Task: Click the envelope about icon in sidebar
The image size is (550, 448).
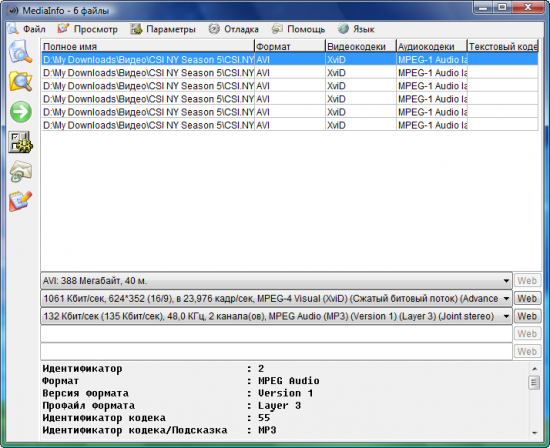Action: tap(20, 172)
